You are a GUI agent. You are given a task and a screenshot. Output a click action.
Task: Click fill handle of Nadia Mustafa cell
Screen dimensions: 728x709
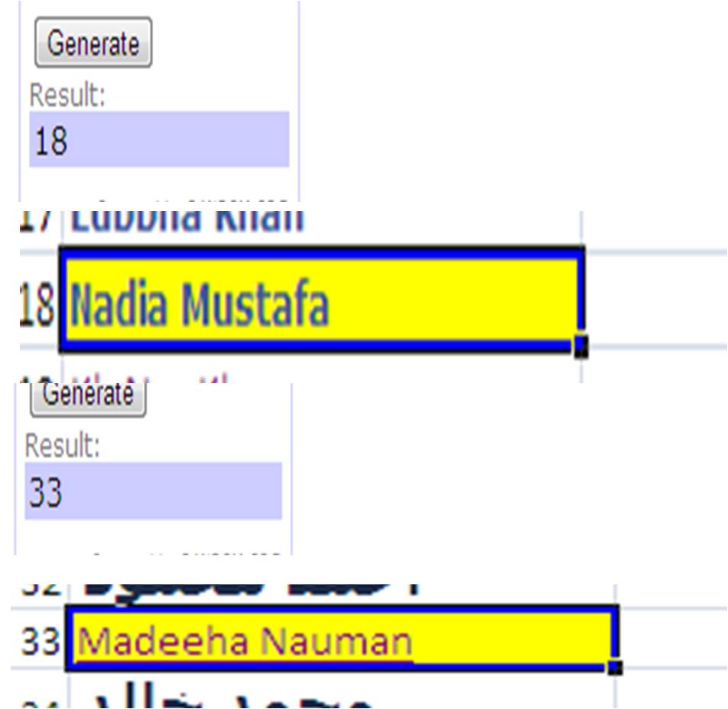point(580,348)
